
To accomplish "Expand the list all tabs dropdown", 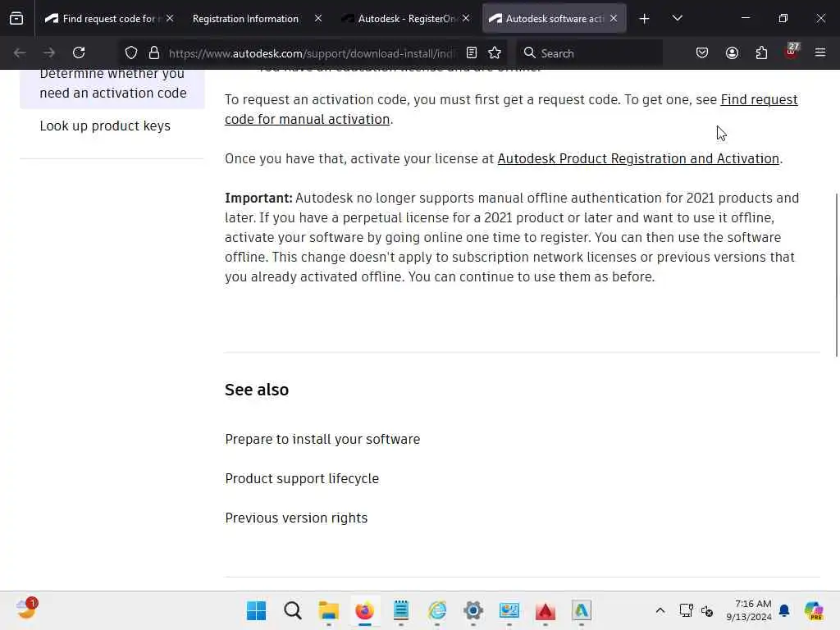I will point(677,18).
